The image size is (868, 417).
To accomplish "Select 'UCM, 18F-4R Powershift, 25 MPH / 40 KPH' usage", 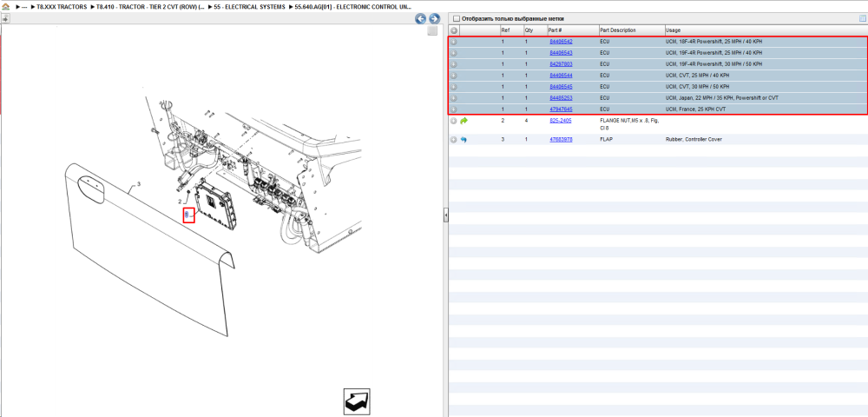I will [x=713, y=42].
